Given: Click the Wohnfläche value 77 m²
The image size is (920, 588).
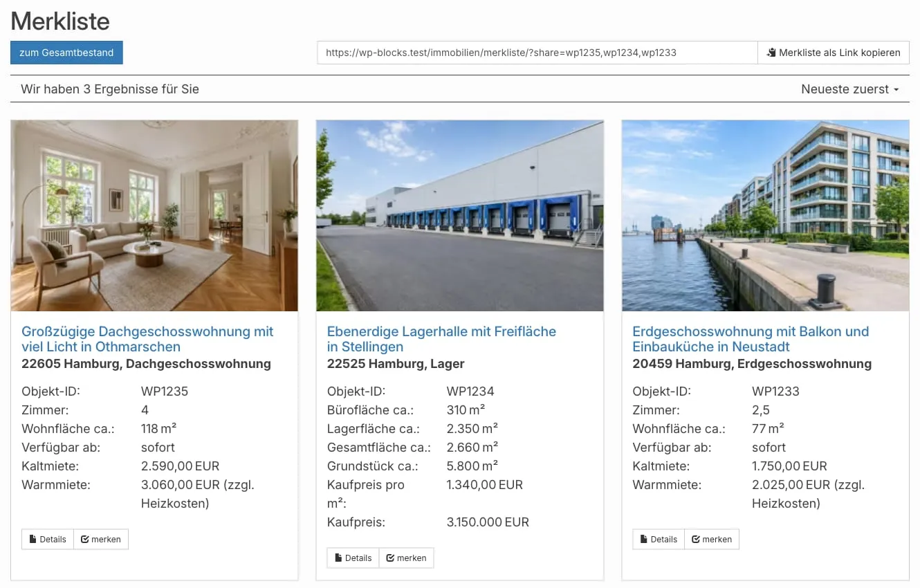Looking at the screenshot, I should [x=768, y=429].
